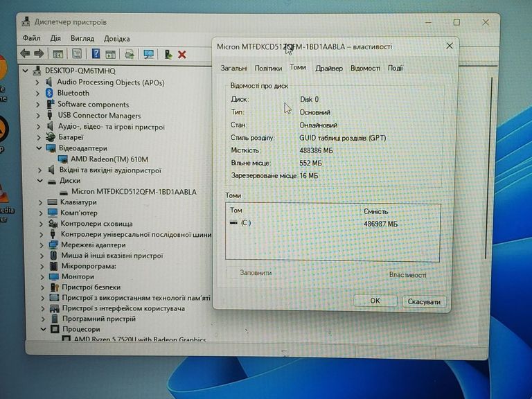
Task: Click the Батареї battery category icon
Action: tap(51, 137)
